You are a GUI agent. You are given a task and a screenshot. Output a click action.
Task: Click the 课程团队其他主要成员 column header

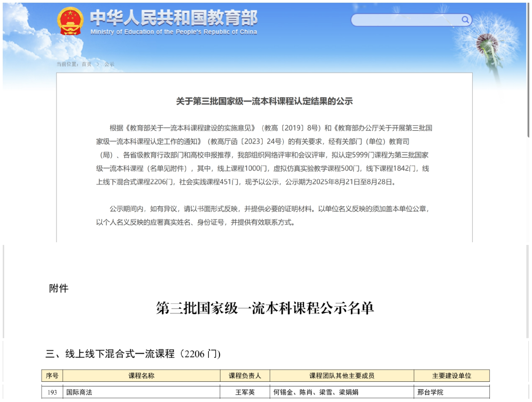pos(342,376)
